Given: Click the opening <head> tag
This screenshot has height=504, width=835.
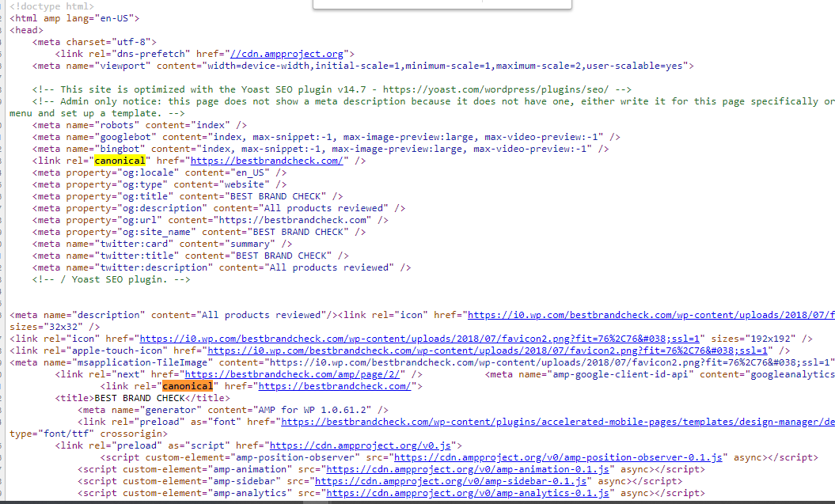Looking at the screenshot, I should click(x=26, y=30).
